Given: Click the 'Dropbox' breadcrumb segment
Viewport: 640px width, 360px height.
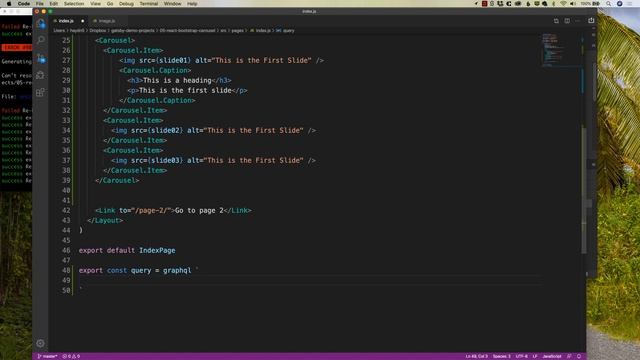Looking at the screenshot, I should point(98,31).
